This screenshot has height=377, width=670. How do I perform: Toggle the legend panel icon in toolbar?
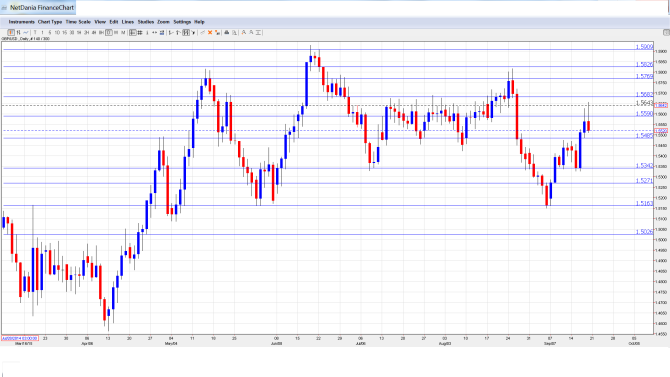(x=132, y=32)
